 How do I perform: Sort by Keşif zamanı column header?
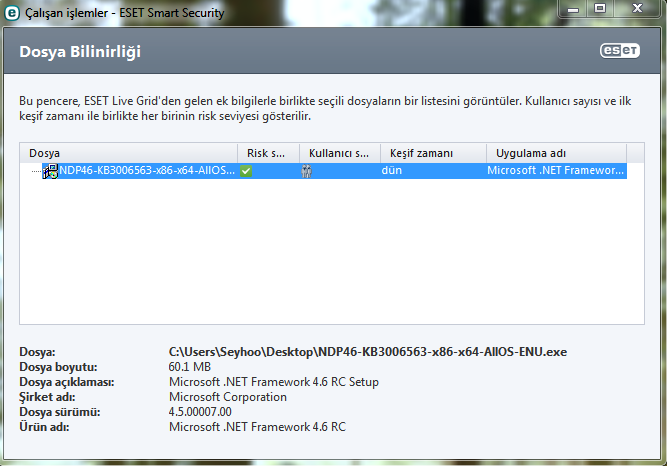coord(433,153)
